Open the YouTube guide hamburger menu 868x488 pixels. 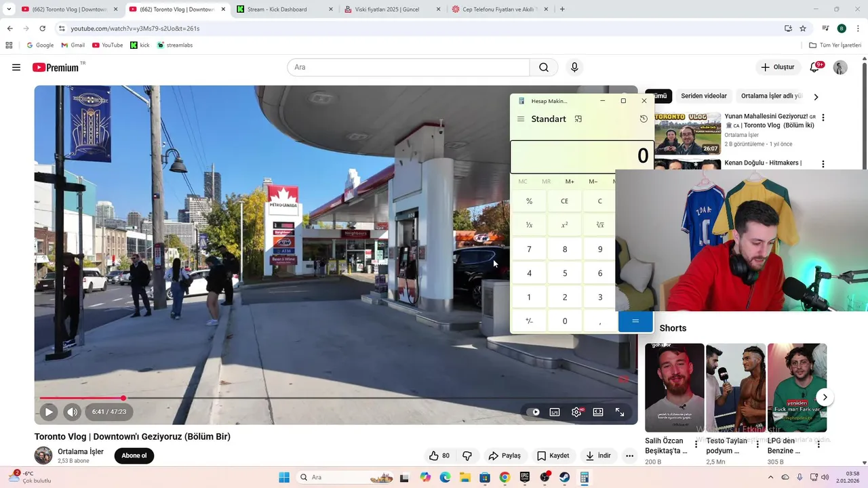pyautogui.click(x=16, y=67)
